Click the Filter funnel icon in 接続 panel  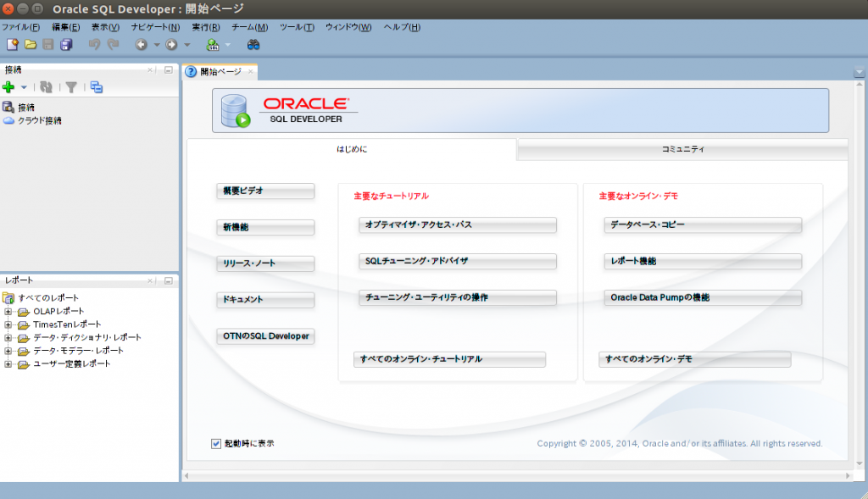pos(71,87)
